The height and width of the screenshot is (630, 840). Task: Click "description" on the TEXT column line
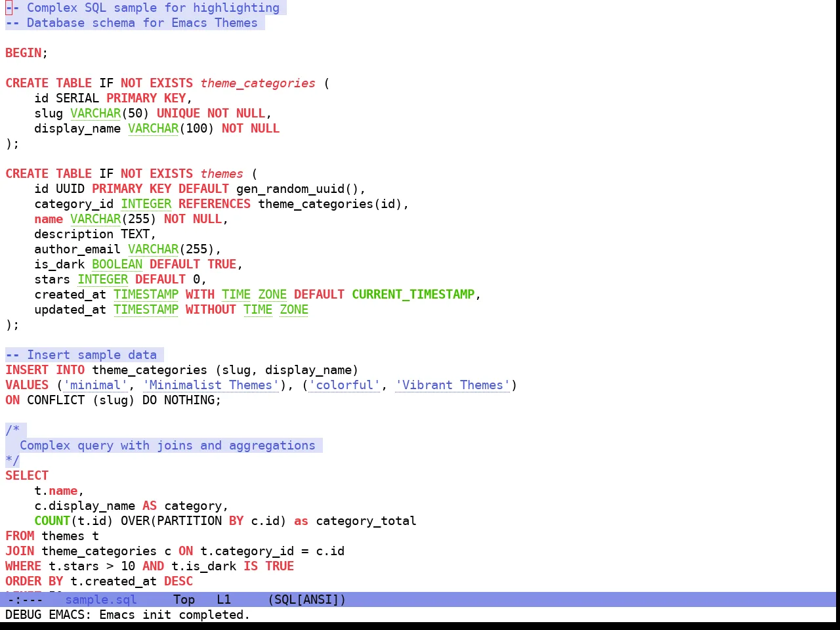coord(74,234)
